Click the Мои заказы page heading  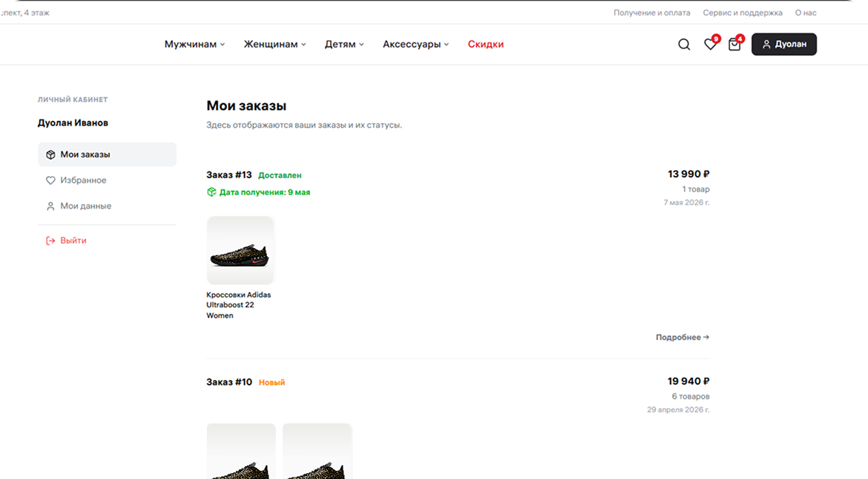point(246,106)
